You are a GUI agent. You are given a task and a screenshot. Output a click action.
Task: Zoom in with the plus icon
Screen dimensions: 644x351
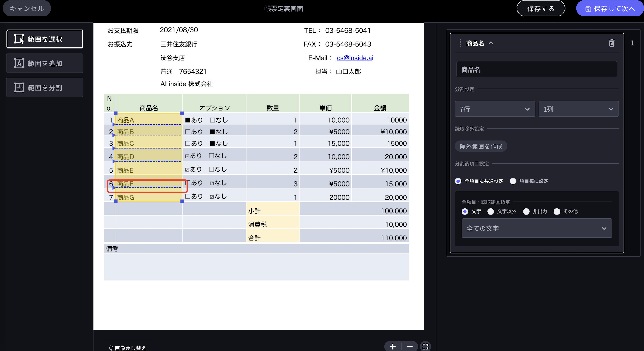click(392, 347)
